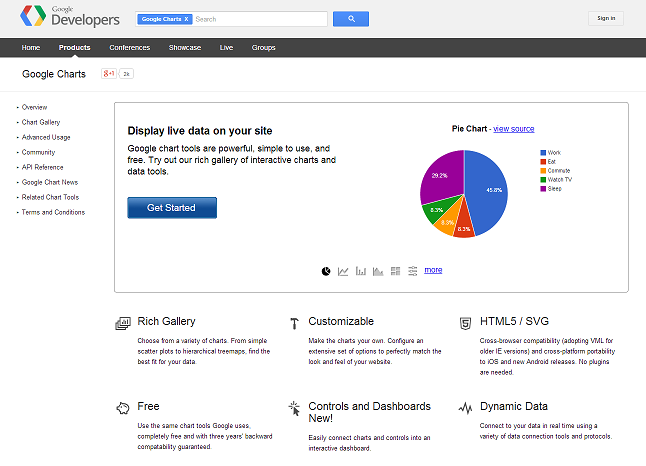Click the purple Sleep legend swatch

[x=543, y=189]
